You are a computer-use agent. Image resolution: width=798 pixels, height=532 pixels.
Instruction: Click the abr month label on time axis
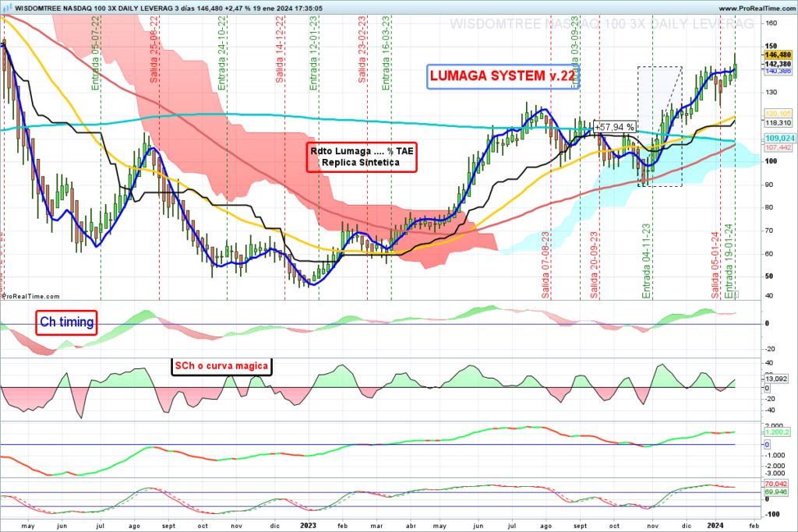click(x=411, y=526)
